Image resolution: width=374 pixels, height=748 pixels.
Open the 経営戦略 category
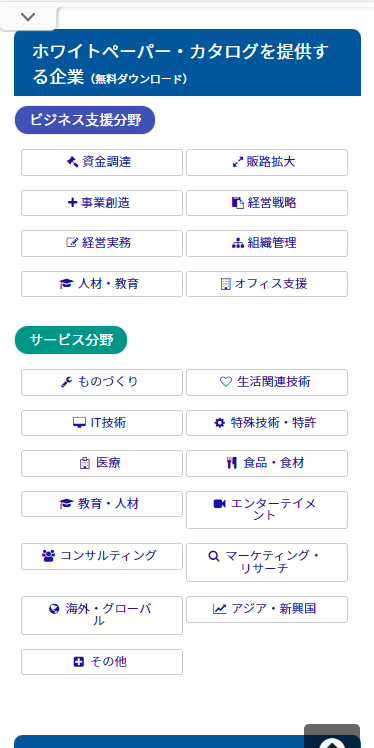click(267, 203)
